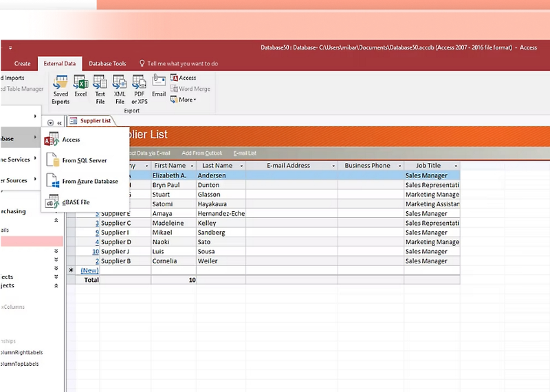Click Marketing Assistant job title cell

coord(432,204)
